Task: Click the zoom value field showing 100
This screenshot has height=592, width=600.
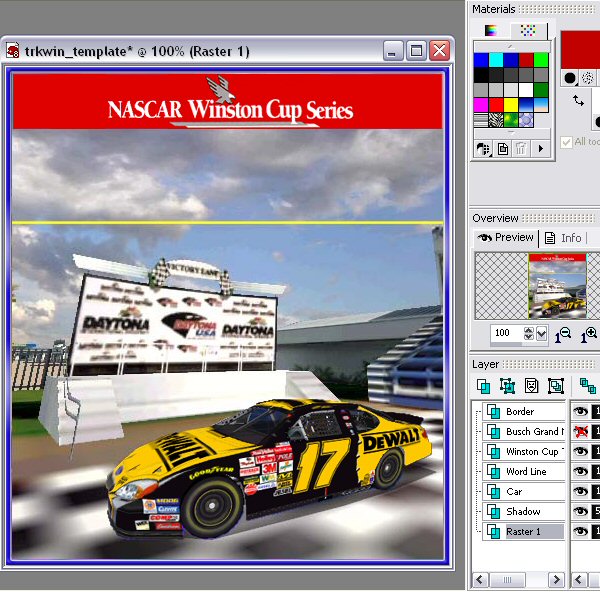Action: pyautogui.click(x=506, y=333)
